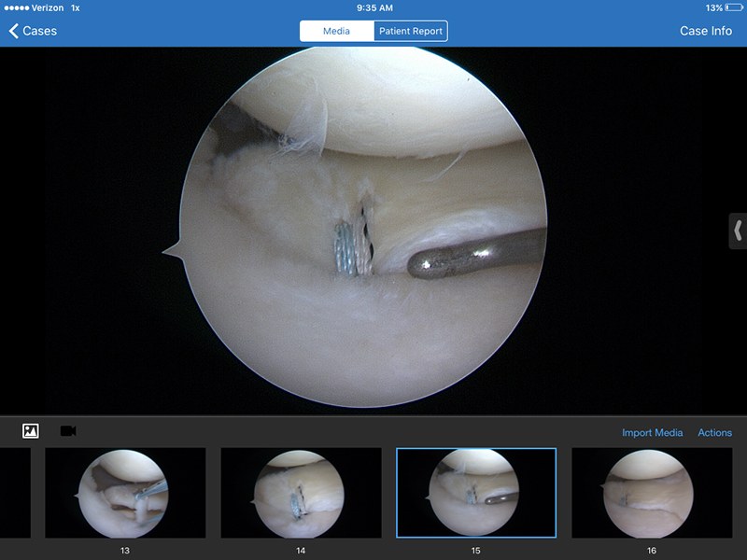
Task: Switch to Patient Report tab
Action: click(x=411, y=31)
